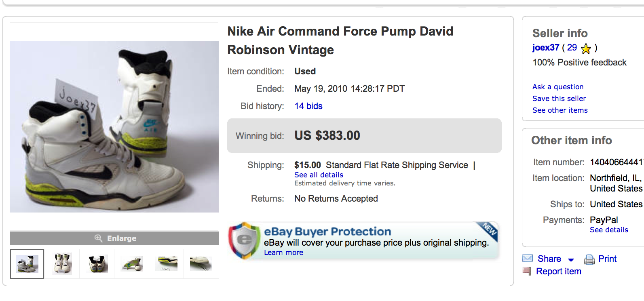Expand the Share dropdown arrow

[x=571, y=260]
